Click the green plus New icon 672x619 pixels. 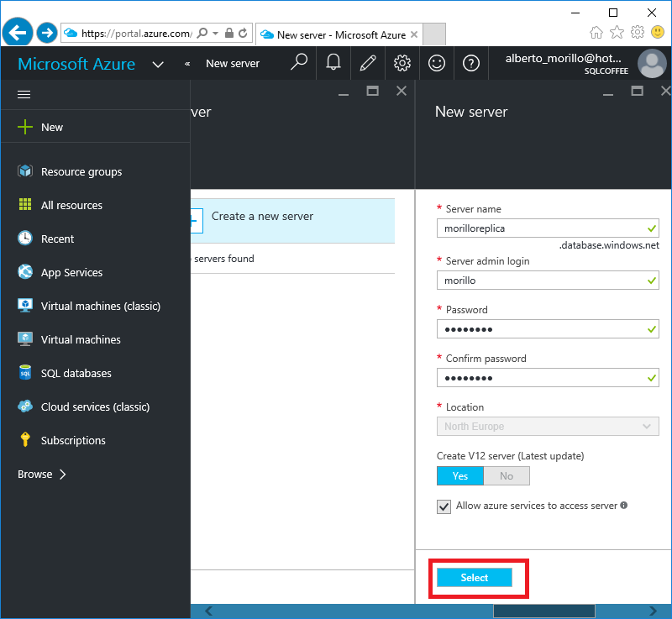click(x=25, y=127)
